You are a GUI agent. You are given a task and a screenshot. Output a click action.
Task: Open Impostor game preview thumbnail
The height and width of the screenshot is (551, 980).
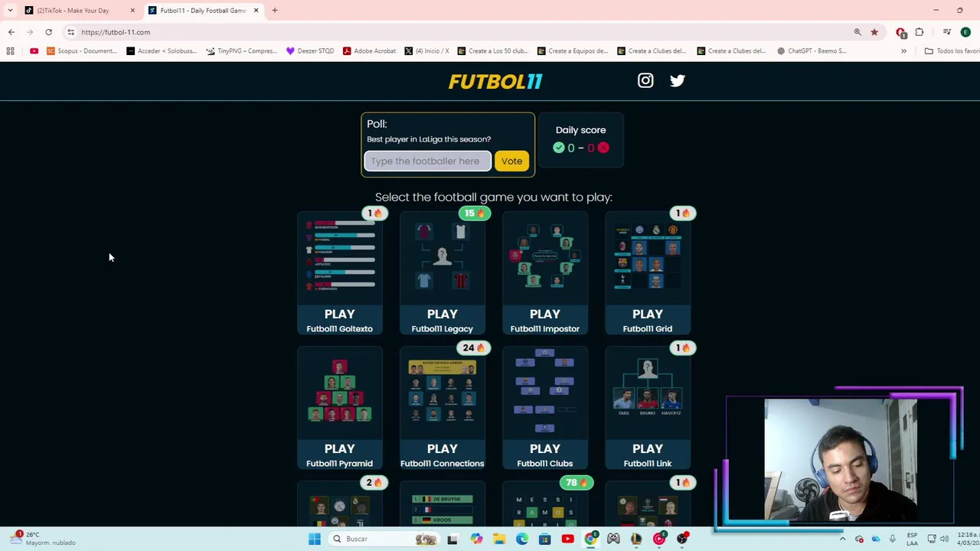point(544,256)
